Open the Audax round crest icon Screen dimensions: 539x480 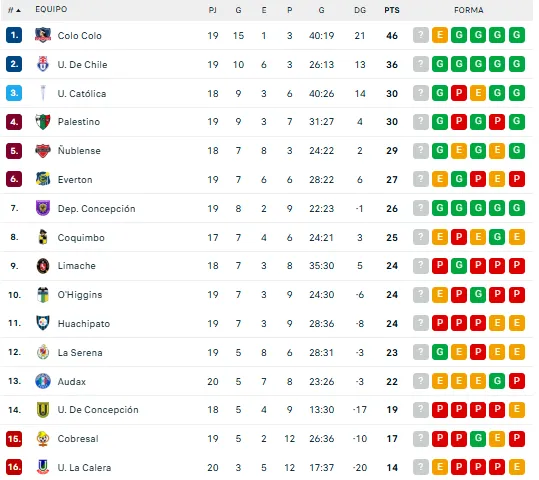pos(43,381)
